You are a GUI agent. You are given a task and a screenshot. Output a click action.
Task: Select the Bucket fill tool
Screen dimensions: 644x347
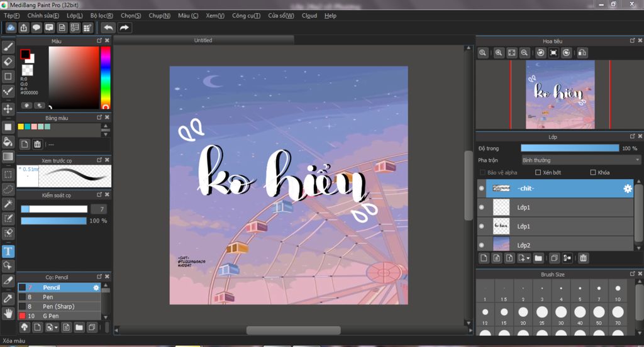pyautogui.click(x=8, y=141)
